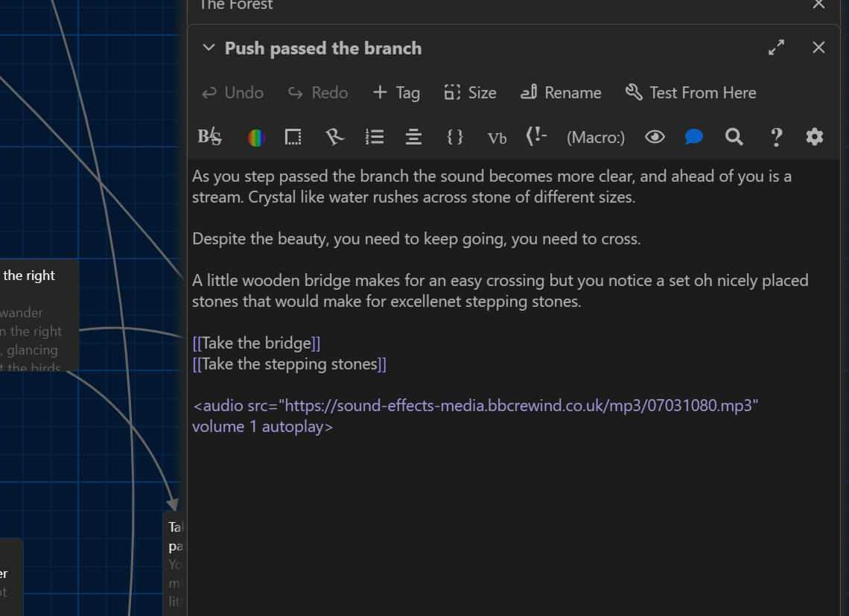
Task: Open the Vb variables tool
Action: [x=497, y=138]
